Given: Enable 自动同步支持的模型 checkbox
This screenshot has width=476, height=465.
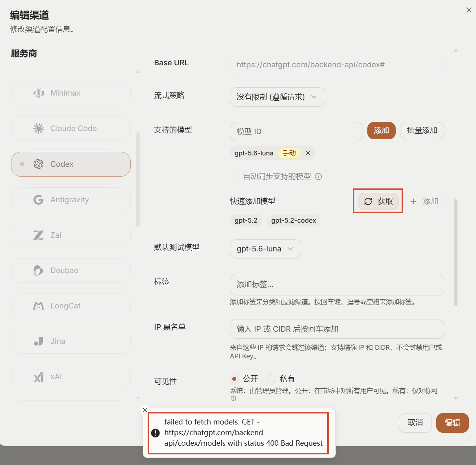Looking at the screenshot, I should pos(234,176).
